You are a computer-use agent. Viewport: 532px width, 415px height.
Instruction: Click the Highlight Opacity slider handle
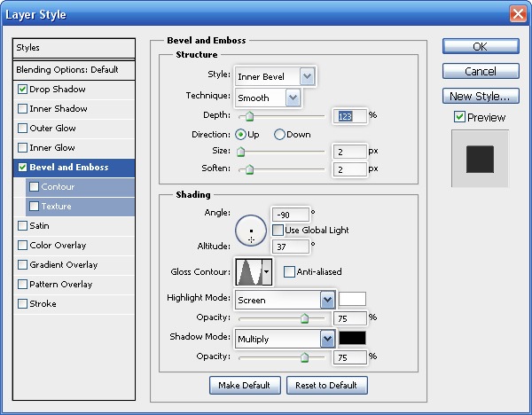[304, 318]
